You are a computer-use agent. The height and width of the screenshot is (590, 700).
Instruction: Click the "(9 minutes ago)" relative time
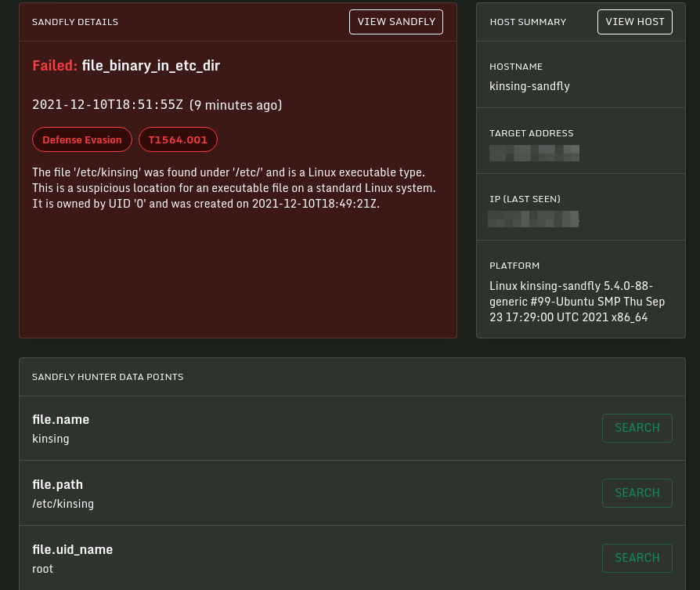tap(236, 106)
